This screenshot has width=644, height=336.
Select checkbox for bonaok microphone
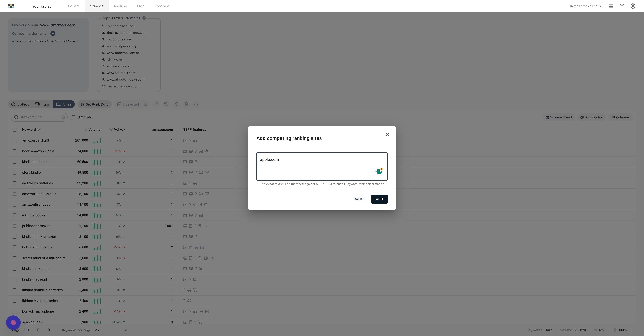[x=14, y=311]
